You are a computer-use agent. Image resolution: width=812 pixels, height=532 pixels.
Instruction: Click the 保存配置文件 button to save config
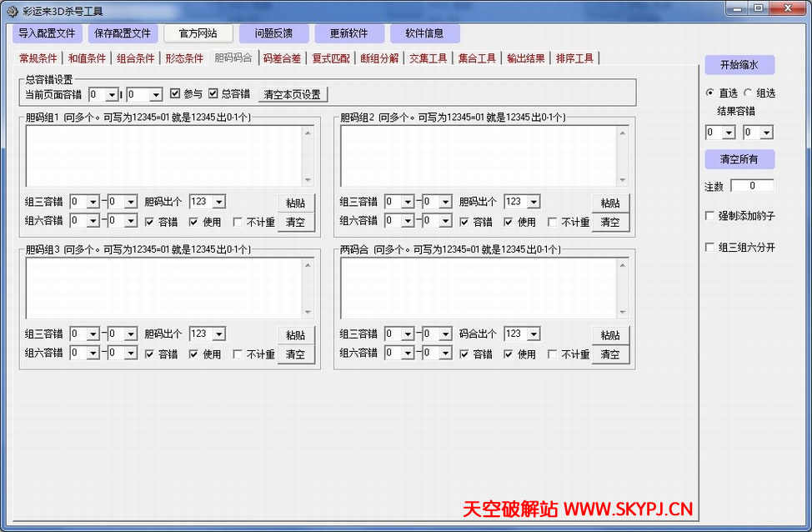[x=123, y=33]
